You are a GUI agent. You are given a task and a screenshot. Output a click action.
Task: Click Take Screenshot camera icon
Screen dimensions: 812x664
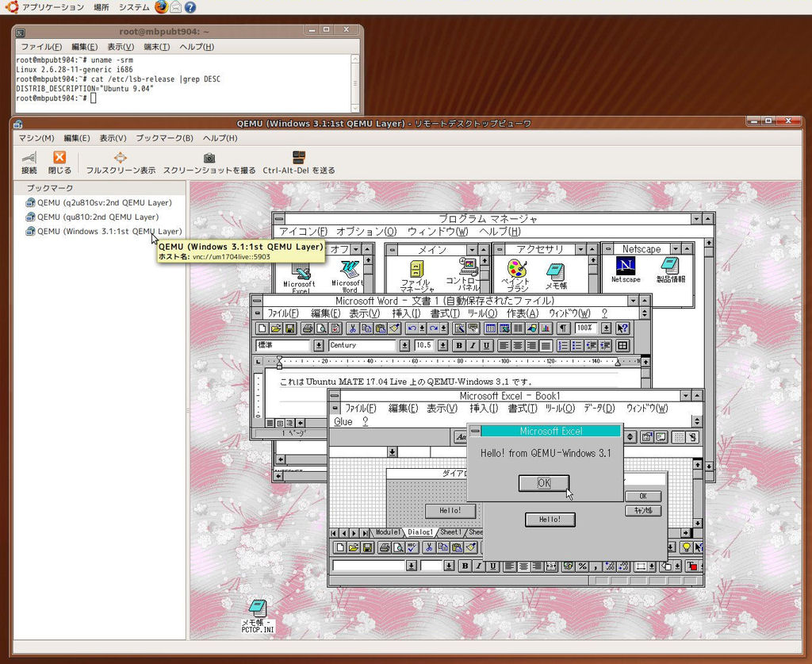click(x=209, y=163)
